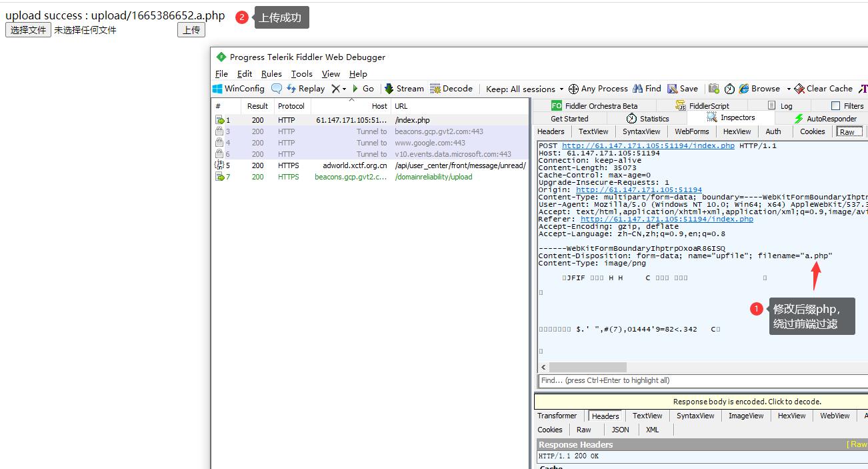The image size is (868, 469).
Task: Replay the selected session
Action: (x=305, y=89)
